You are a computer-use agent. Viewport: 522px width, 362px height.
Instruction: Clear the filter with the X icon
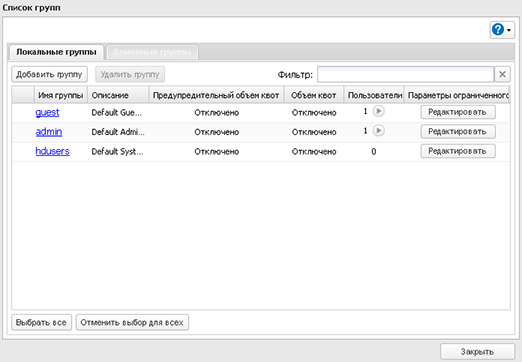pyautogui.click(x=502, y=74)
